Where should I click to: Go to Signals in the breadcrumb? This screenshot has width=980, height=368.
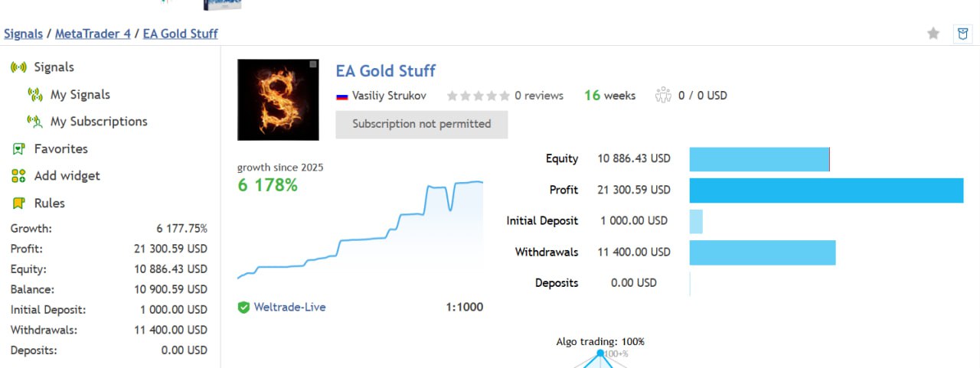[23, 34]
